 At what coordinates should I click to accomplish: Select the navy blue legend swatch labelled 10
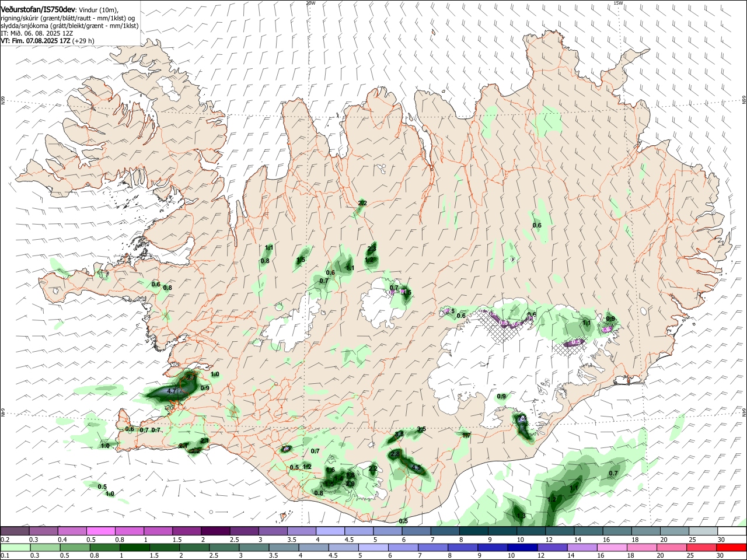pyautogui.click(x=521, y=548)
